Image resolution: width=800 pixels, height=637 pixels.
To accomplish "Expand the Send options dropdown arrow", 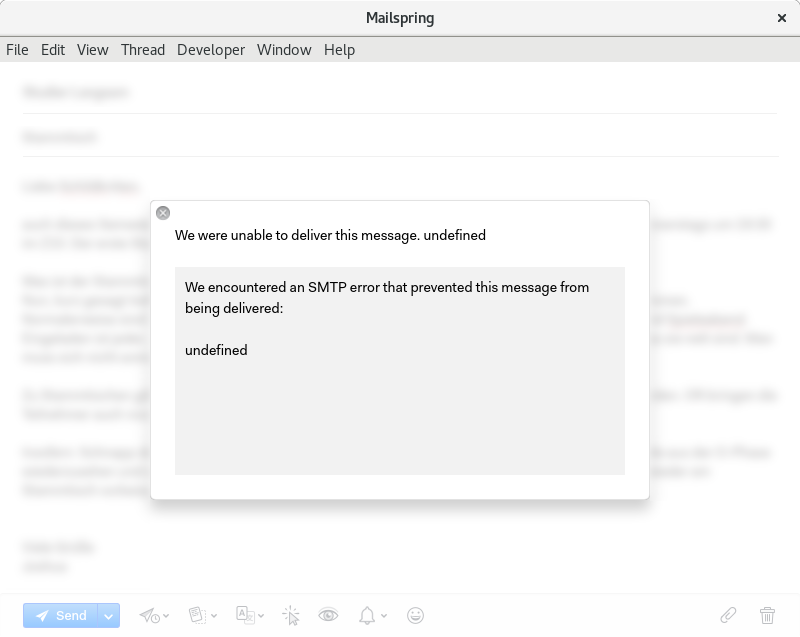I will point(109,616).
